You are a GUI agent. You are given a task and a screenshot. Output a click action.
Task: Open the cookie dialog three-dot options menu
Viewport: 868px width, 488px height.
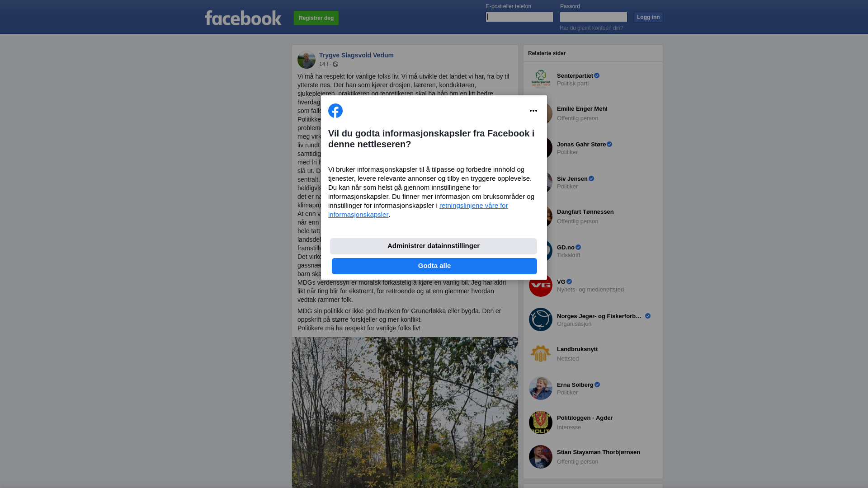coord(533,111)
